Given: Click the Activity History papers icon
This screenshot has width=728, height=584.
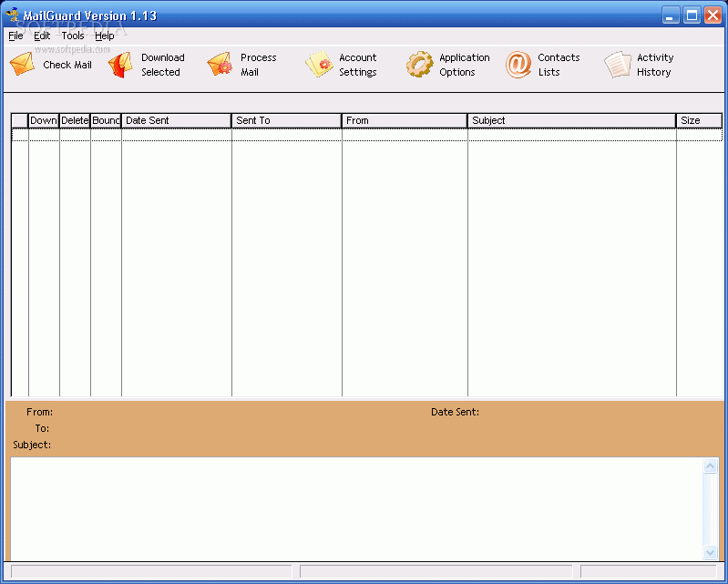Looking at the screenshot, I should (x=618, y=64).
